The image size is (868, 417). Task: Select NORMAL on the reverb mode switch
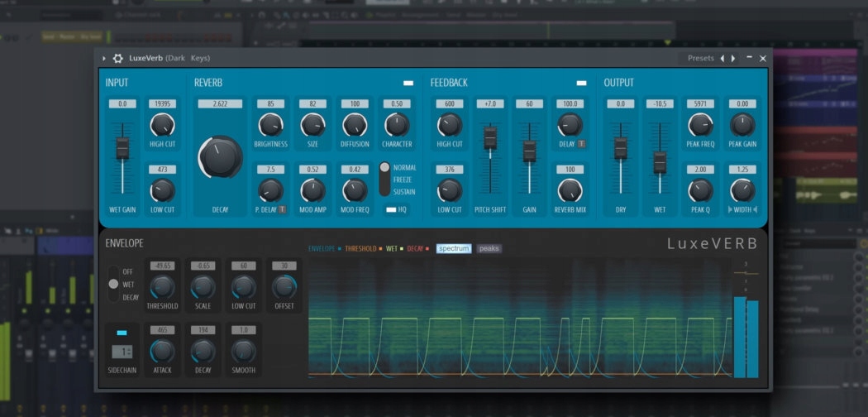click(405, 167)
